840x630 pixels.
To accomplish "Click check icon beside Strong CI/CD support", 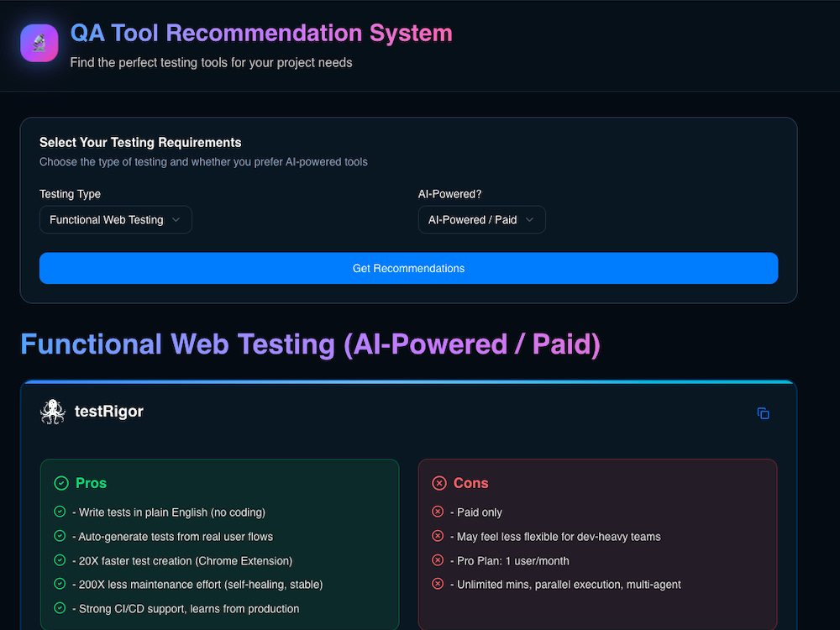I will pos(60,607).
